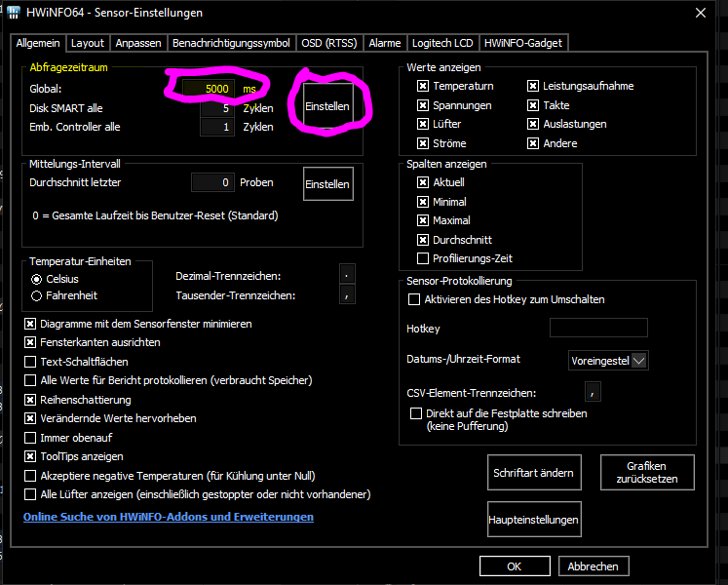The height and width of the screenshot is (585, 728).
Task: Click the Abbrechen button
Action: 594,566
